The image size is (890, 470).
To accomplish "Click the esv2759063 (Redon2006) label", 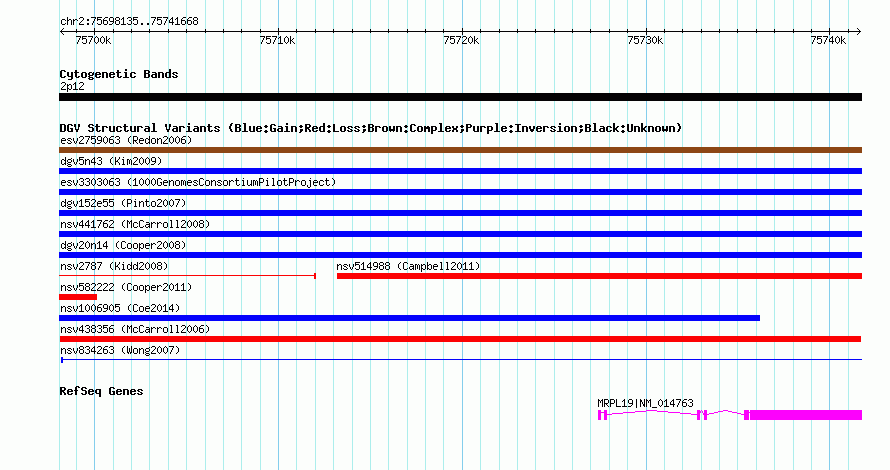I will click(126, 140).
